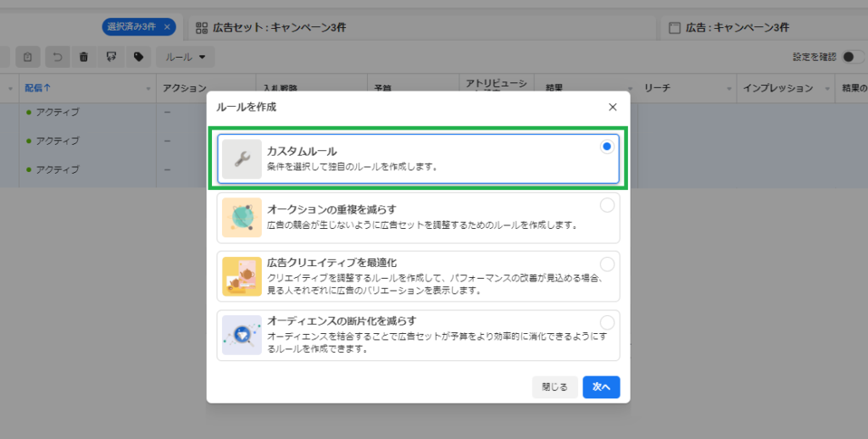Open the インプレッション column dropdown arrow
The image size is (868, 439).
827,89
